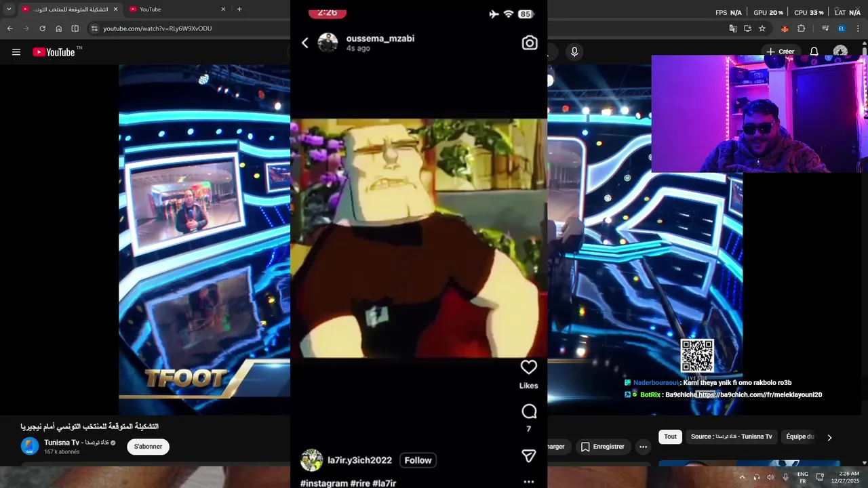Share the reel with the paper plane icon

click(x=529, y=456)
